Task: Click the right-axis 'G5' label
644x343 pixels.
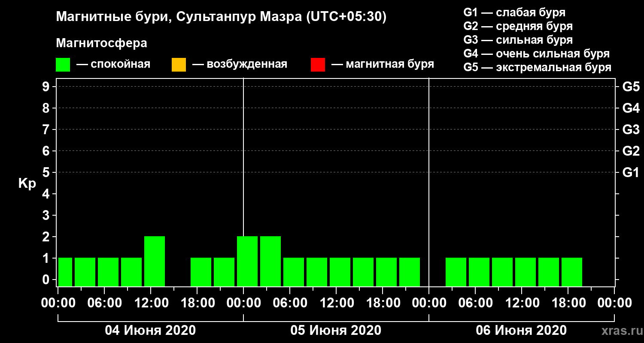Action: click(631, 87)
